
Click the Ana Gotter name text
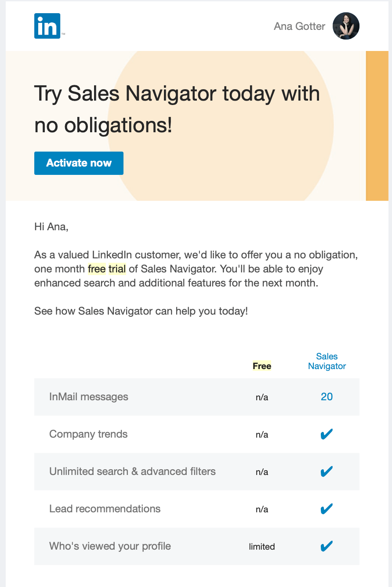[299, 26]
